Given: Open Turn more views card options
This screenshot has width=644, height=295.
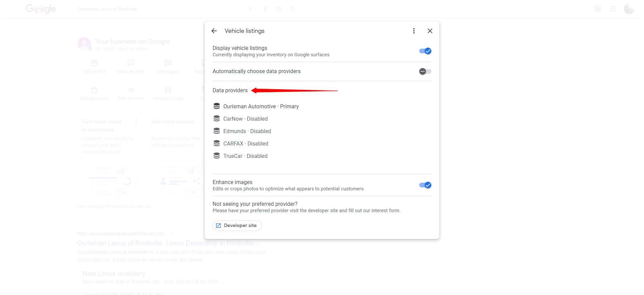Looking at the screenshot, I should click(x=136, y=121).
